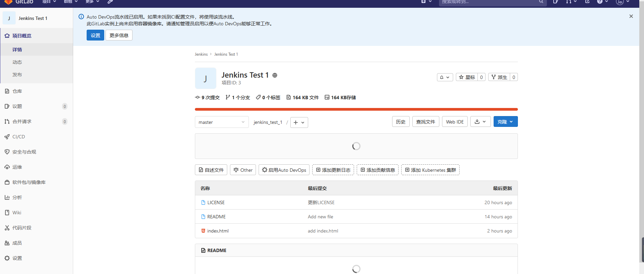Screen dimensions: 644x274
Task: Open add index.html commit message
Action: click(x=323, y=231)
